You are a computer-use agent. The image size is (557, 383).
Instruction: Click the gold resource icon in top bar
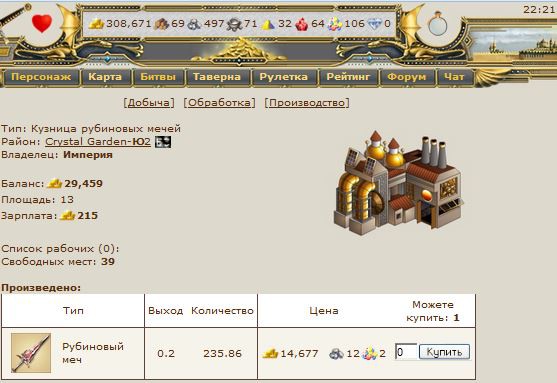coord(96,24)
